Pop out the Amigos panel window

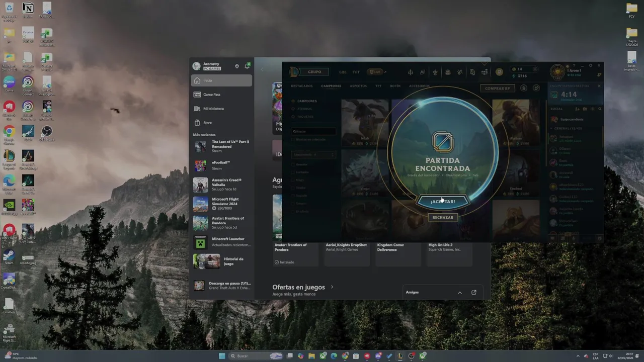coord(473,292)
